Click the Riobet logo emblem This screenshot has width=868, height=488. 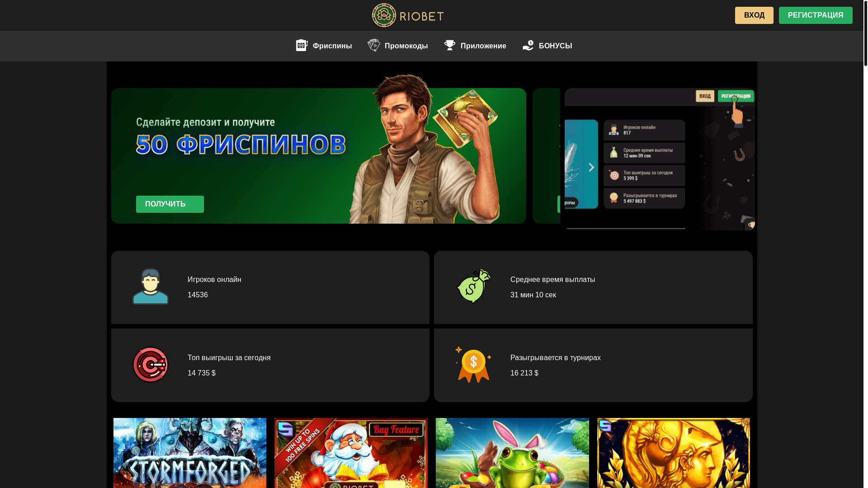click(x=384, y=15)
